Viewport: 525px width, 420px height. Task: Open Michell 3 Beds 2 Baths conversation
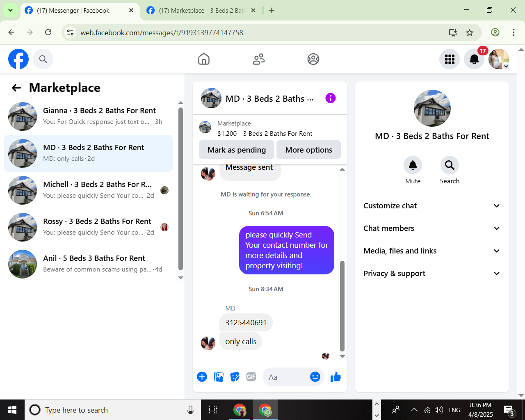(88, 190)
